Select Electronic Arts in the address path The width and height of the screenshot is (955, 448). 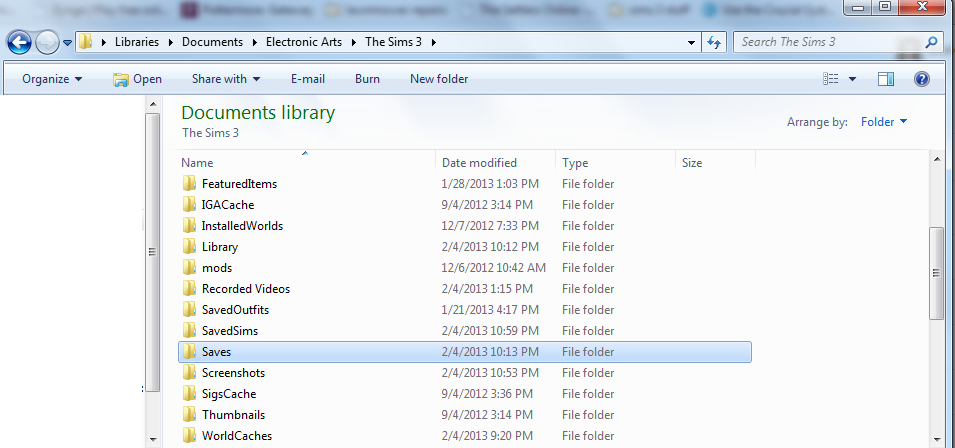coord(304,42)
